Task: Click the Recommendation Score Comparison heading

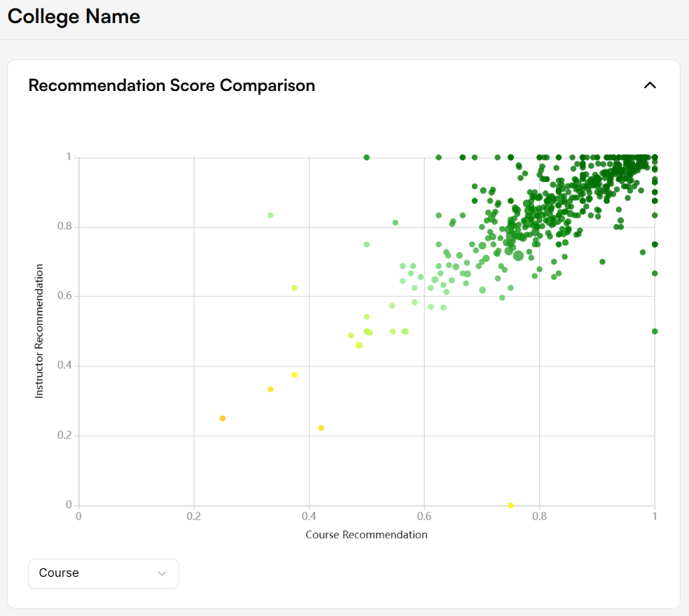Action: [172, 85]
